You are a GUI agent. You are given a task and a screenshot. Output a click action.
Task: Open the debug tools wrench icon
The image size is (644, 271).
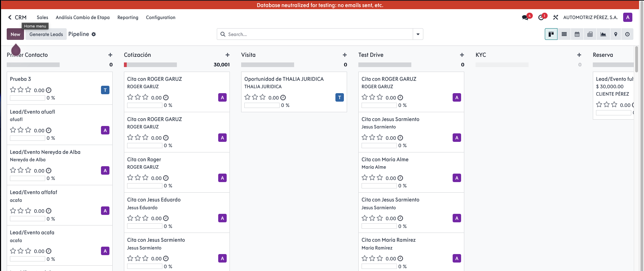pyautogui.click(x=555, y=17)
